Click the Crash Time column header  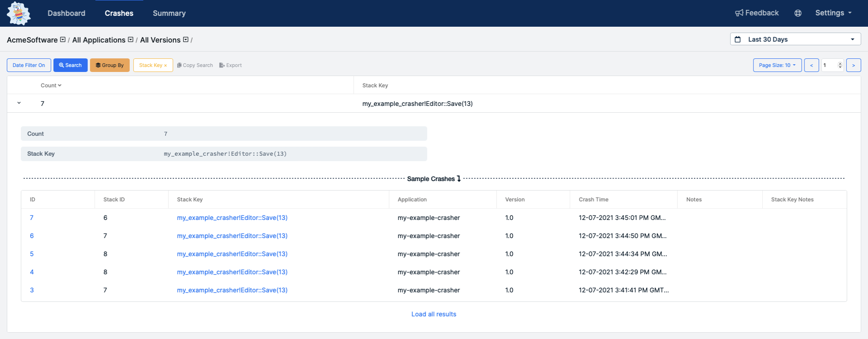593,199
